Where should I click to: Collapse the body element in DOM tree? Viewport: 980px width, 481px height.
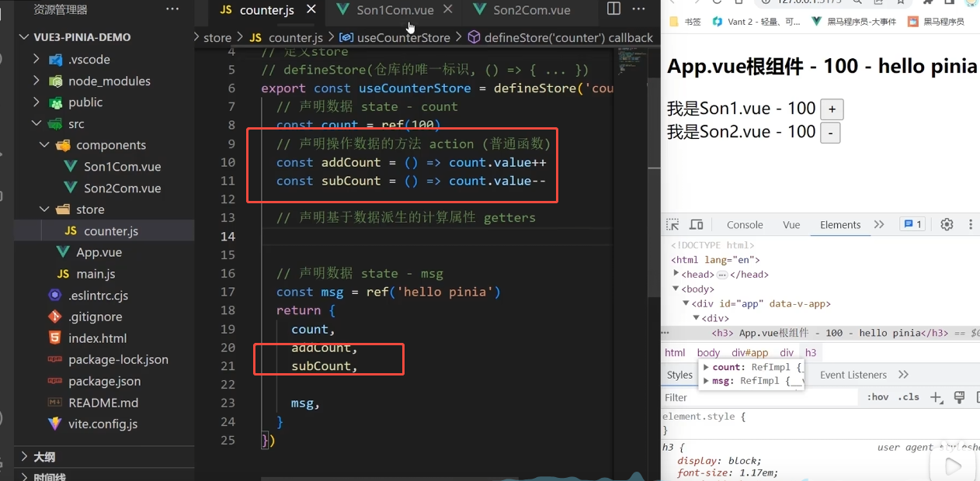[676, 289]
